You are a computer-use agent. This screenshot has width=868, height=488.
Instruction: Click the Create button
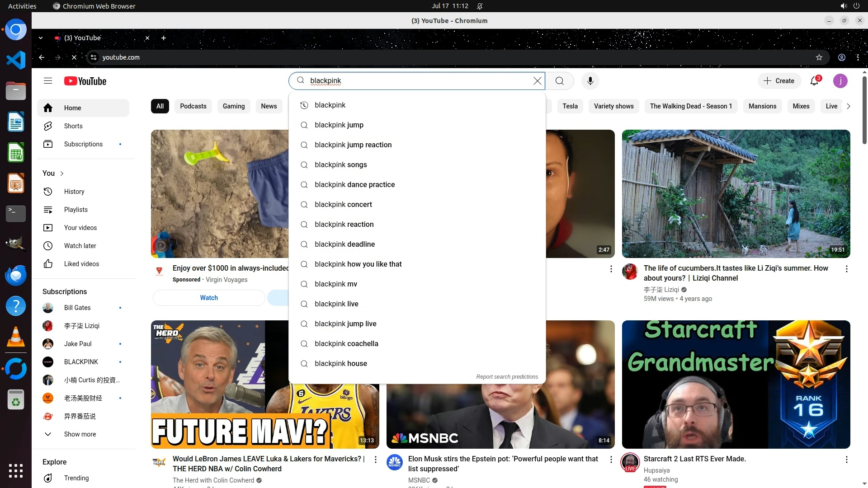(779, 81)
